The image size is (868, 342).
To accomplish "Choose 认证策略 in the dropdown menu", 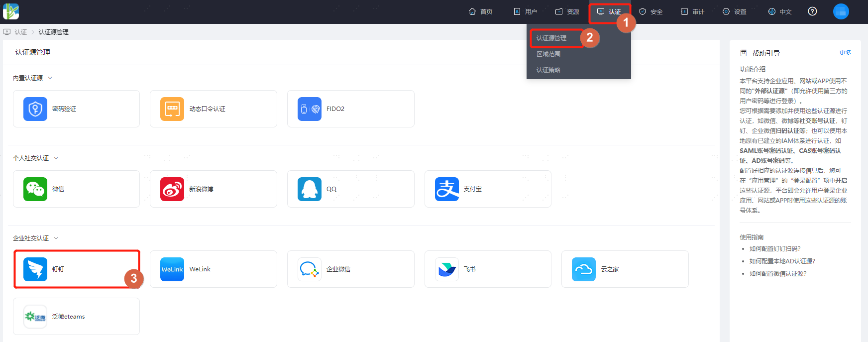I will point(548,70).
